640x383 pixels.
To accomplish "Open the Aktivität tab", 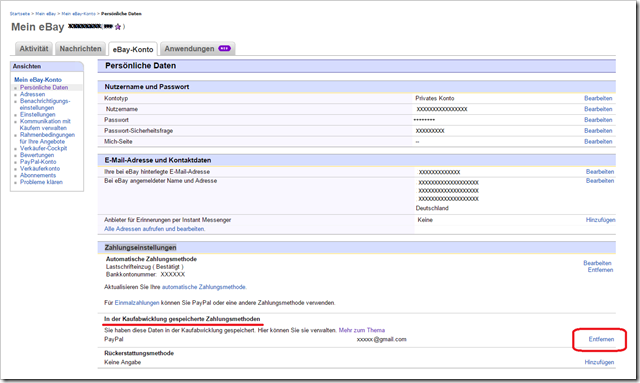I will [x=34, y=49].
